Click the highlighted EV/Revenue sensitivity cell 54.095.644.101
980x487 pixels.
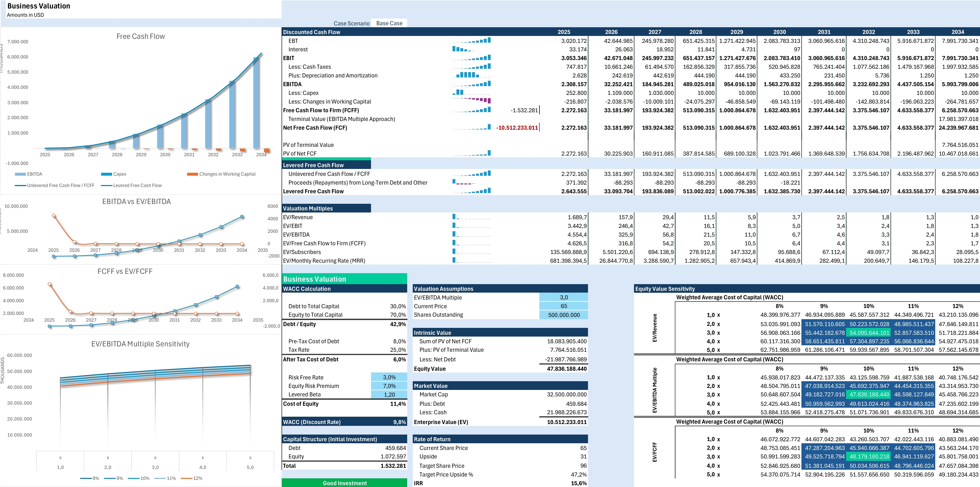[869, 333]
